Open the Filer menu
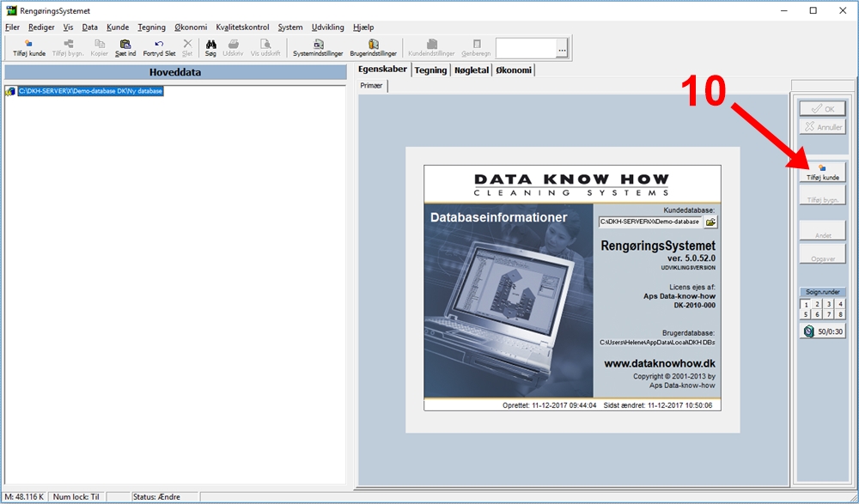Viewport: 859px width, 504px height. (x=12, y=27)
